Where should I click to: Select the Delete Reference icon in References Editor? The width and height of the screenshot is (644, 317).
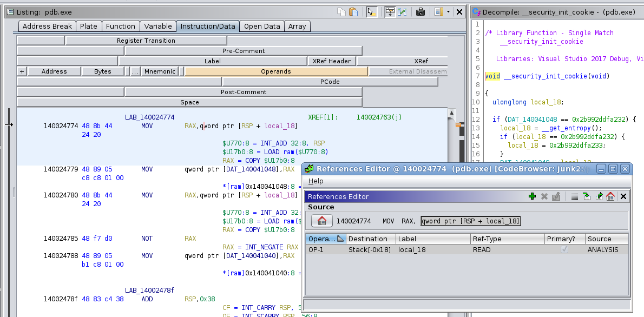[544, 195]
